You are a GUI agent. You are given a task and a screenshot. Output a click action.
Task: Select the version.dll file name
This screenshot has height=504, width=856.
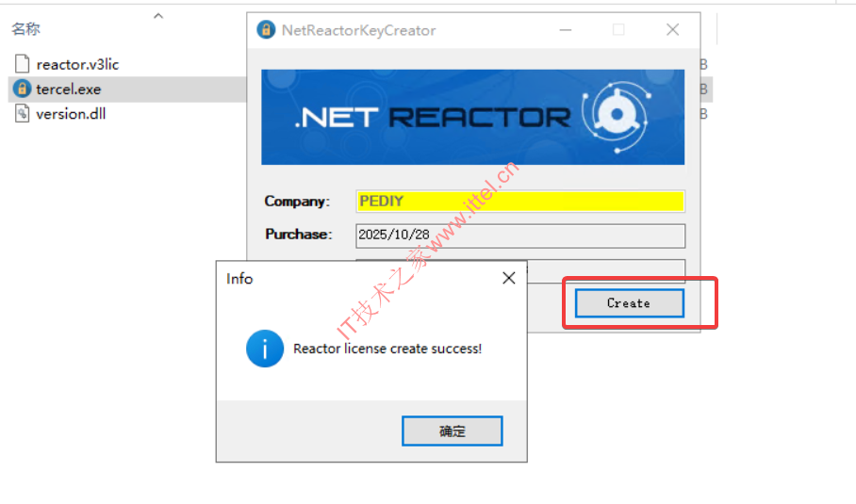point(71,114)
